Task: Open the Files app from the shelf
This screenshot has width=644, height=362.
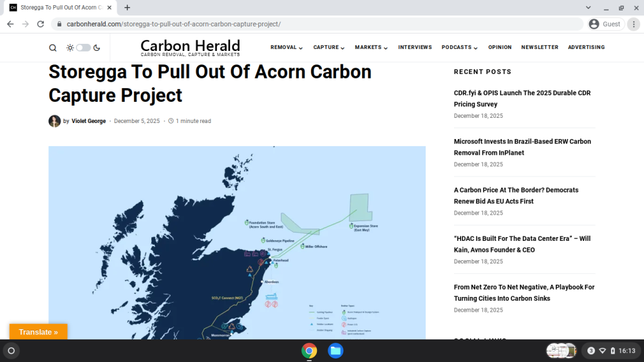Action: click(335, 351)
